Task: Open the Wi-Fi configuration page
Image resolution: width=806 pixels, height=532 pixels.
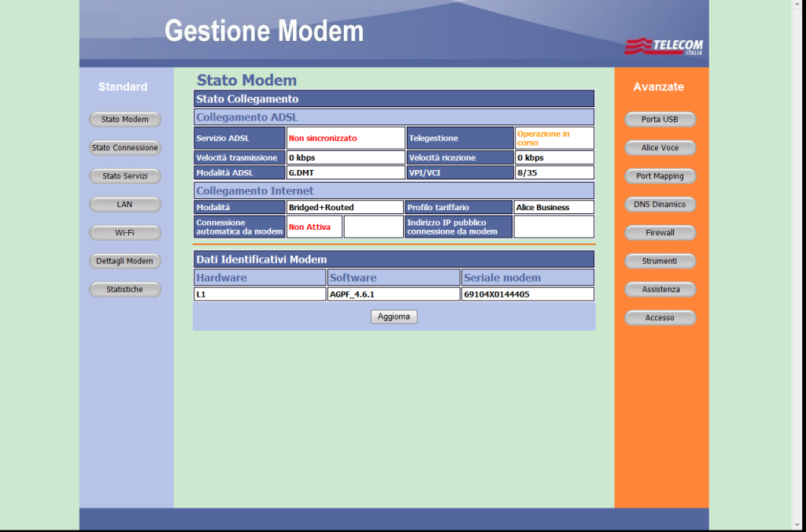Action: [x=124, y=233]
